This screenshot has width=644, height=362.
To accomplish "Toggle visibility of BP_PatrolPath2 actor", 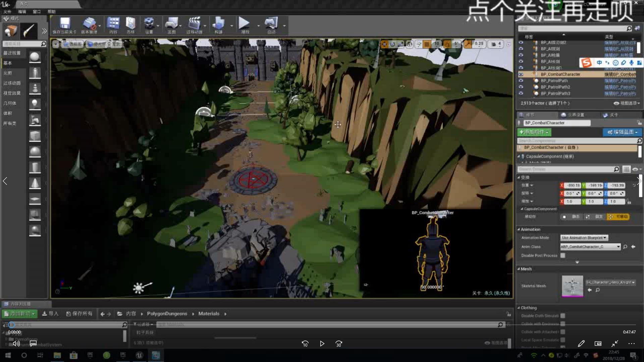I will click(x=521, y=87).
